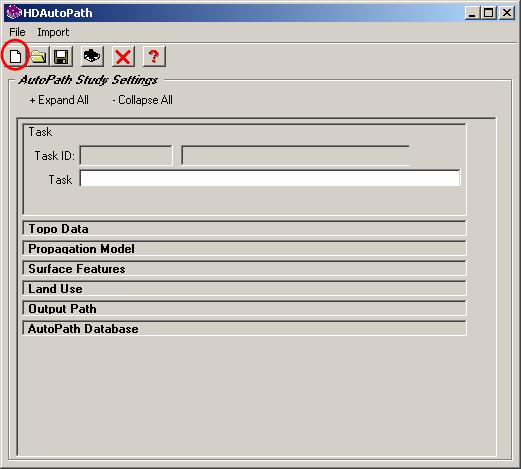Viewport: 521px width, 469px height.
Task: Expand the Topo Data section
Action: 244,229
